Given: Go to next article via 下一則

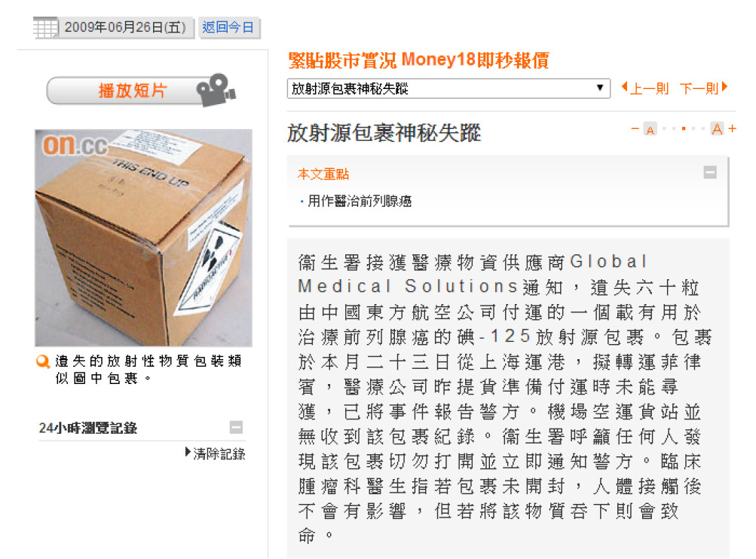Looking at the screenshot, I should tap(699, 88).
